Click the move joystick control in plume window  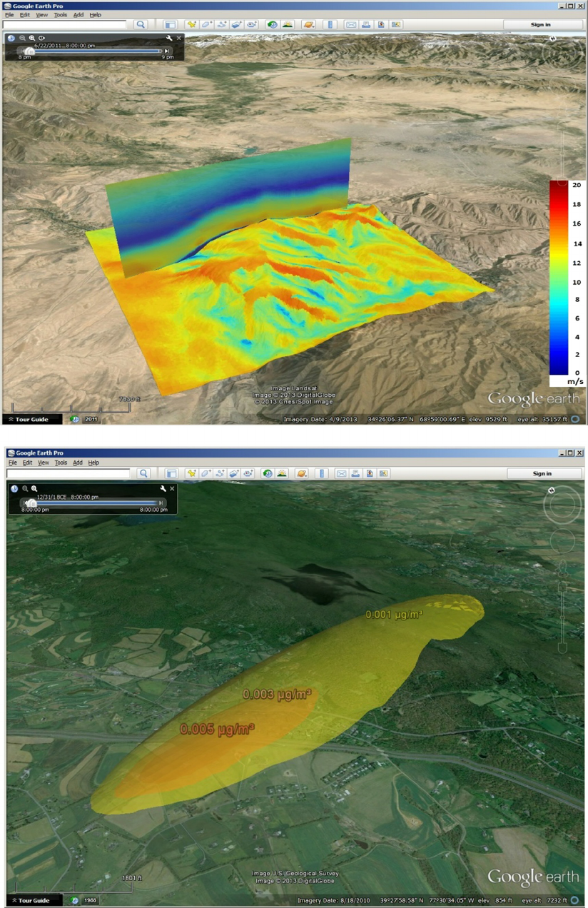(562, 541)
